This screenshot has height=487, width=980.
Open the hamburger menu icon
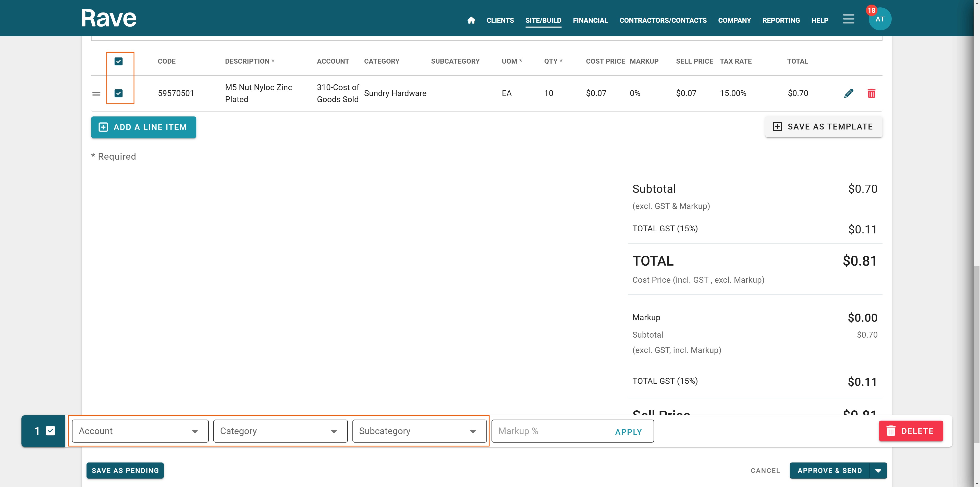pyautogui.click(x=848, y=19)
